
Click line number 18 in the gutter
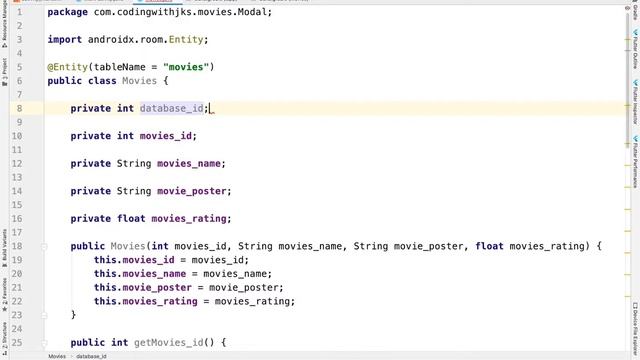pos(17,246)
